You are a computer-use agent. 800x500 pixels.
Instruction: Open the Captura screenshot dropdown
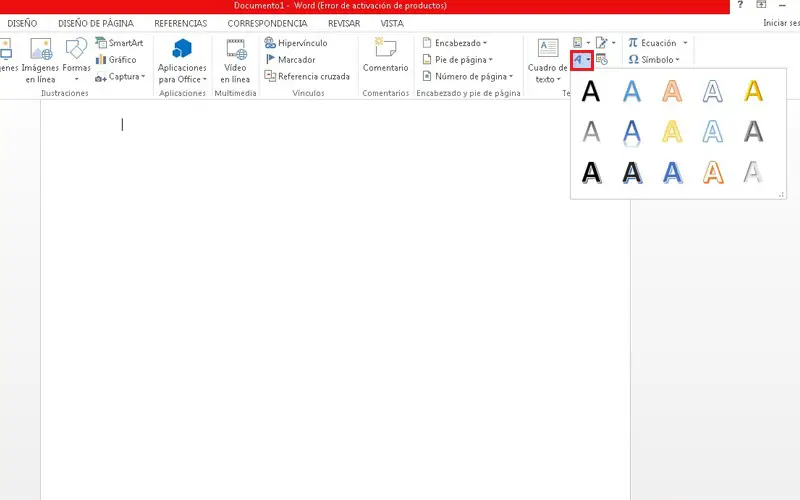pos(120,77)
